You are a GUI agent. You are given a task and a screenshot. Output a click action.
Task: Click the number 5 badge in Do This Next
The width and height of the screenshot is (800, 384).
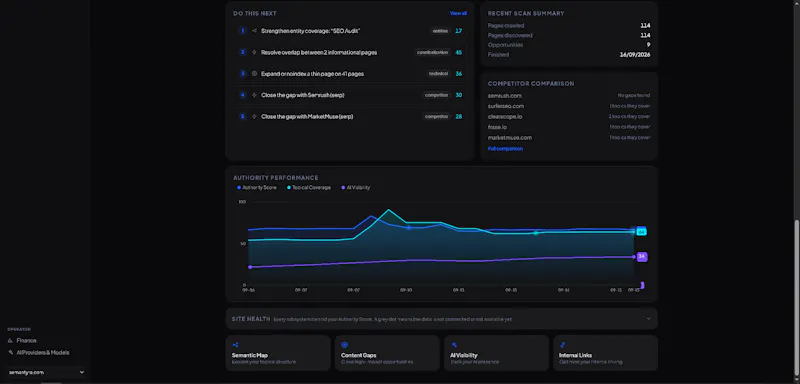tap(243, 116)
